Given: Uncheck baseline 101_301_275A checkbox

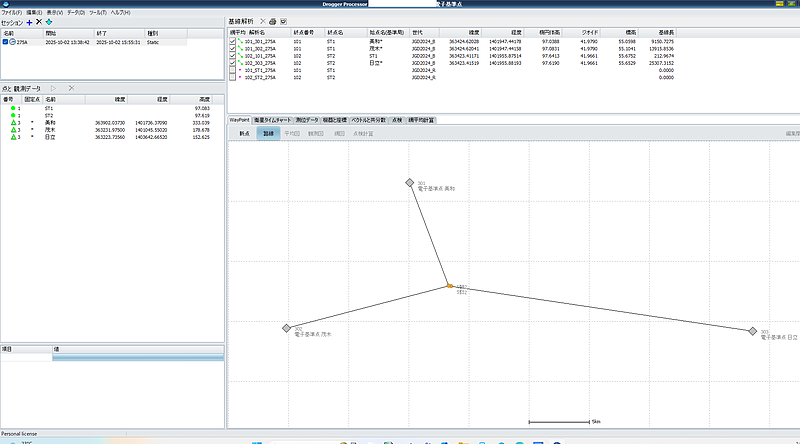Looking at the screenshot, I should (x=233, y=42).
